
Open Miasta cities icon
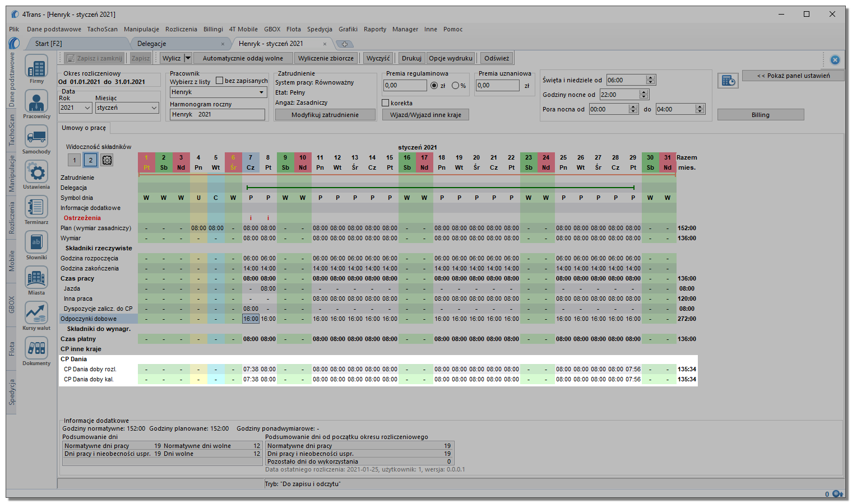tap(36, 278)
